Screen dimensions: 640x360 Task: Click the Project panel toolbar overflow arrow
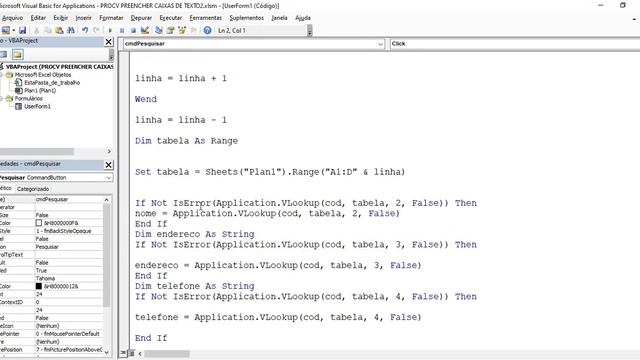111,55
